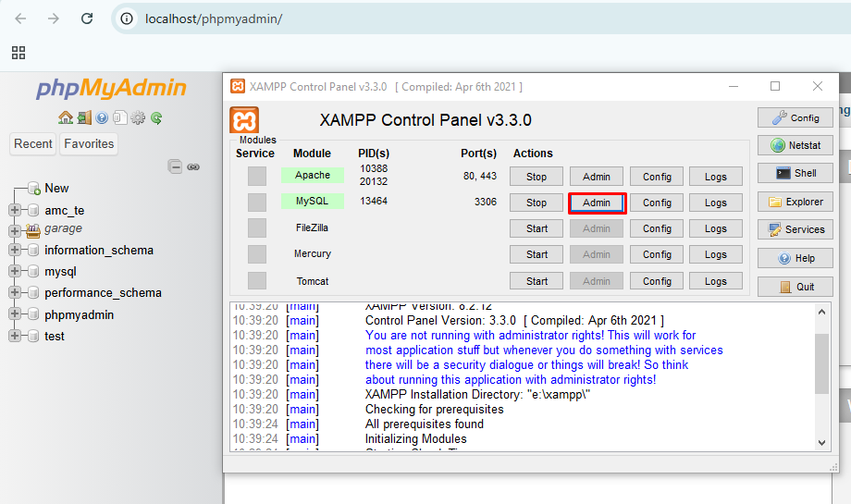Stop the MySQL module
This screenshot has width=851, height=504.
click(x=536, y=203)
